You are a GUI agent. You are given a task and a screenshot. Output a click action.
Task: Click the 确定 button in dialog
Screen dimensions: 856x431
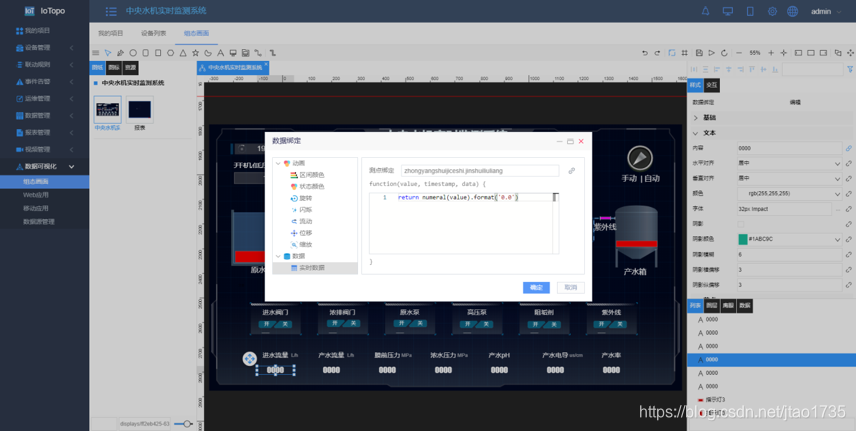tap(536, 288)
